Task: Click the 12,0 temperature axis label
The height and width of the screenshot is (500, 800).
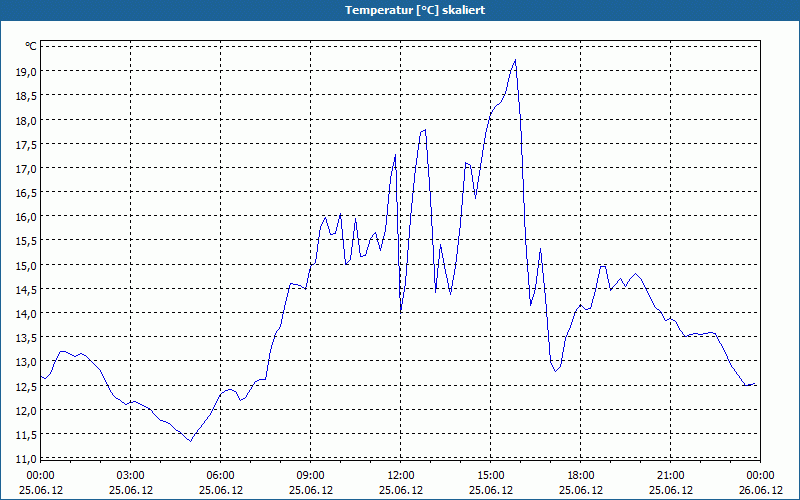Action: [27, 411]
